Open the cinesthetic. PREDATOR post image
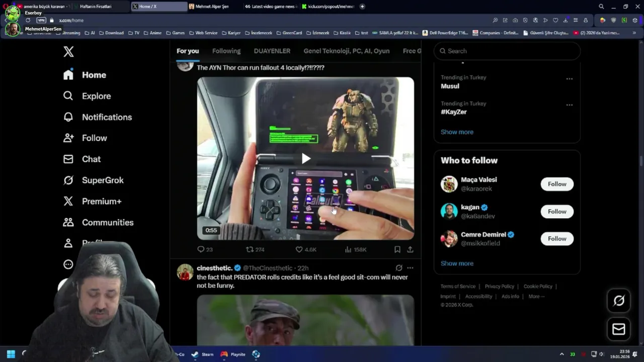Image resolution: width=644 pixels, height=362 pixels. pyautogui.click(x=305, y=320)
